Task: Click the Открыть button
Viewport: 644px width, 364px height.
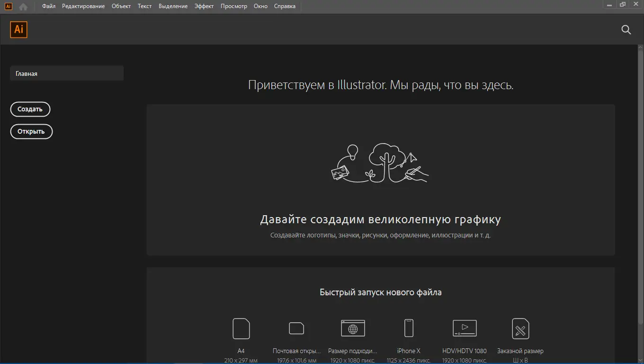Action: [x=31, y=131]
